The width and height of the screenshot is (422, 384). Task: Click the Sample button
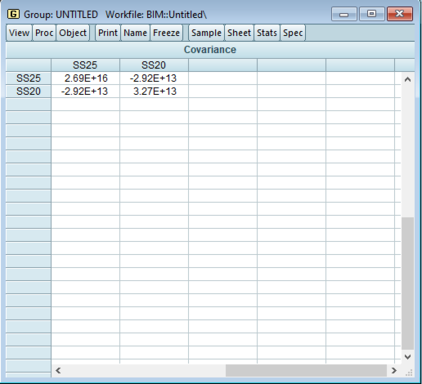[206, 33]
